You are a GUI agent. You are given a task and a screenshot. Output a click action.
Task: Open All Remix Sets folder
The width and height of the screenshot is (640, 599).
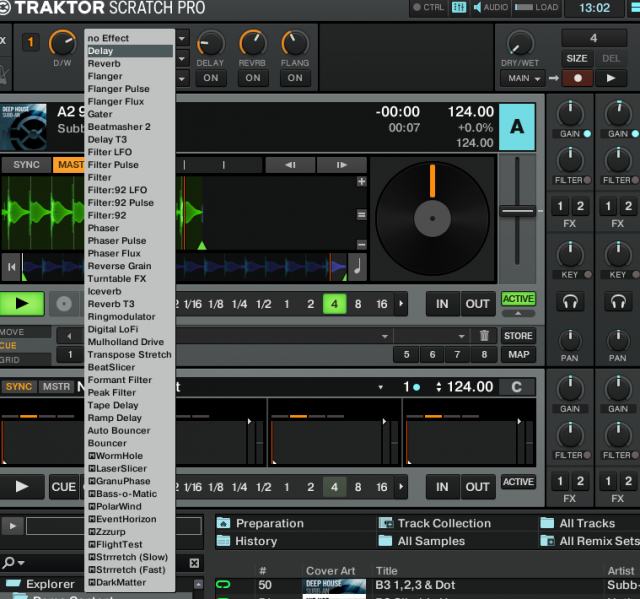[590, 541]
